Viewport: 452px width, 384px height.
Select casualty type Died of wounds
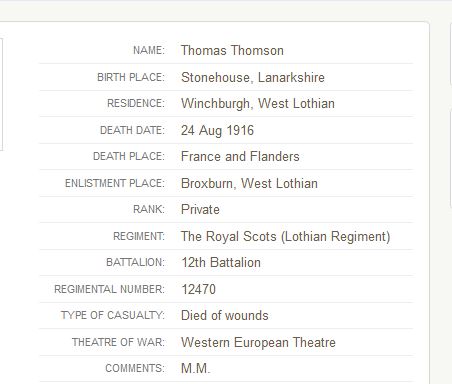(x=225, y=315)
